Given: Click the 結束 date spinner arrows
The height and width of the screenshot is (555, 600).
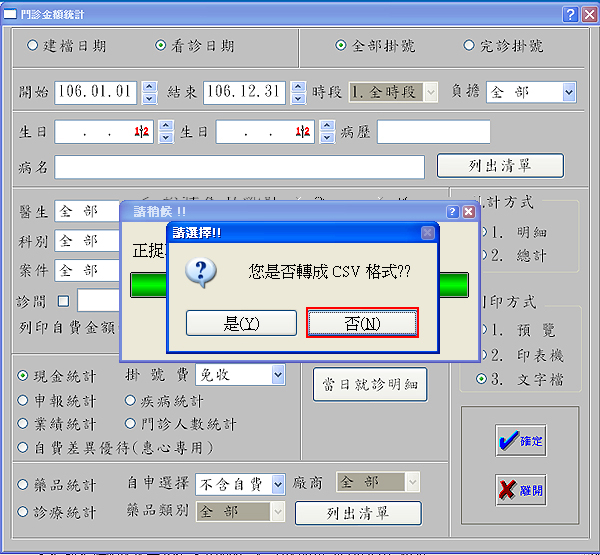Looking at the screenshot, I should pos(299,93).
